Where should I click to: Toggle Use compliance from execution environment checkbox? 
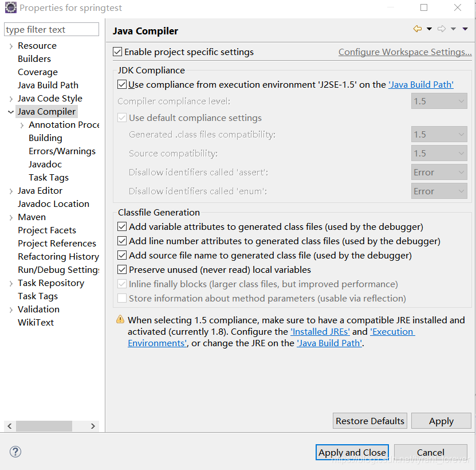coord(122,84)
